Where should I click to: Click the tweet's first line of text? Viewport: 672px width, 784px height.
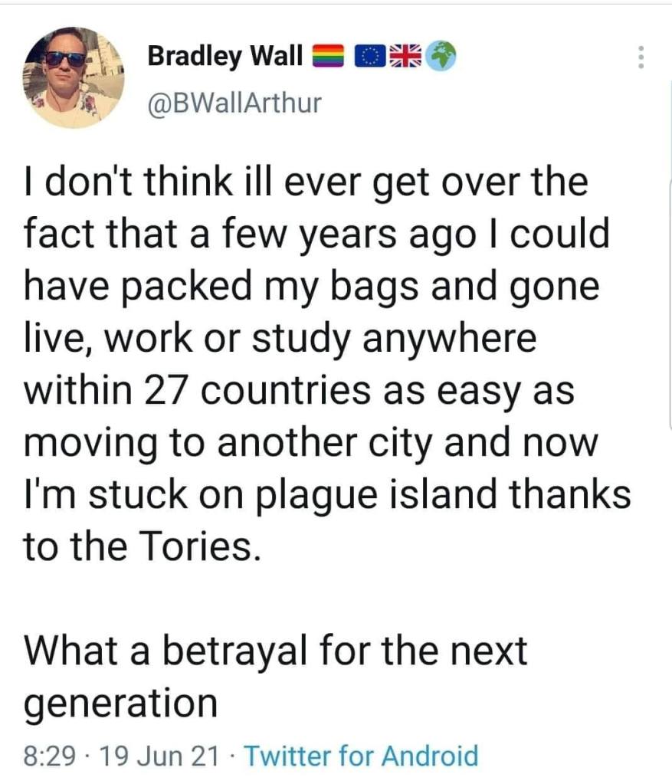click(x=306, y=184)
